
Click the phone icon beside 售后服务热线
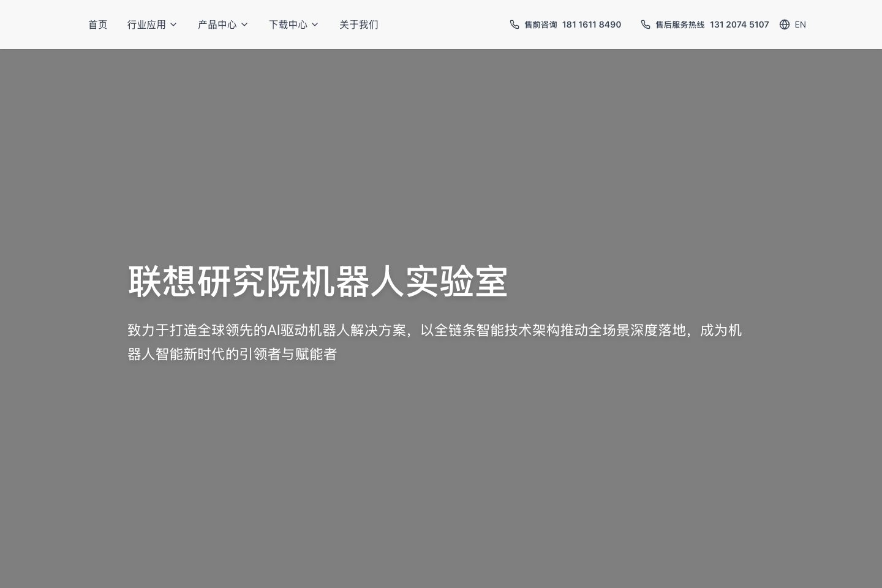(x=646, y=24)
